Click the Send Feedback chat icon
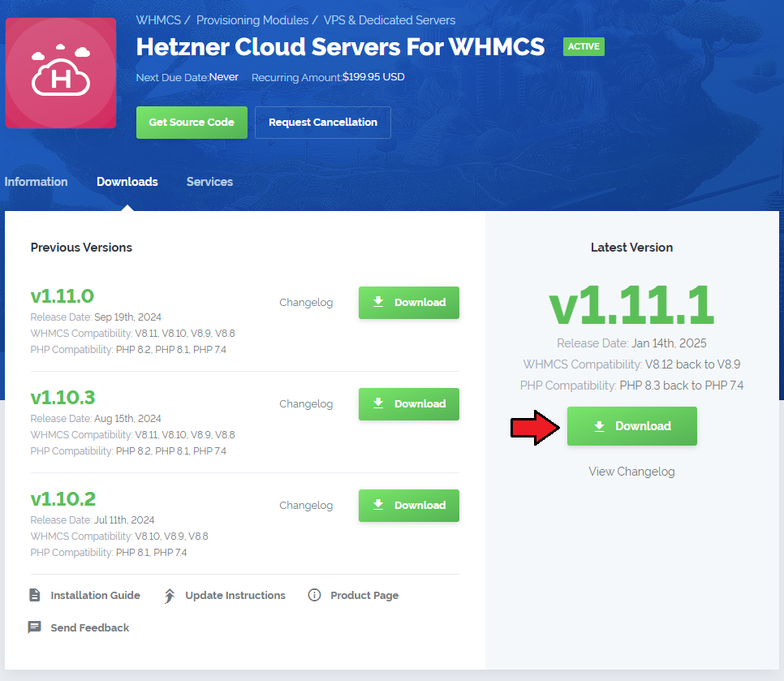Screen dimensions: 784x681 pyautogui.click(x=35, y=627)
